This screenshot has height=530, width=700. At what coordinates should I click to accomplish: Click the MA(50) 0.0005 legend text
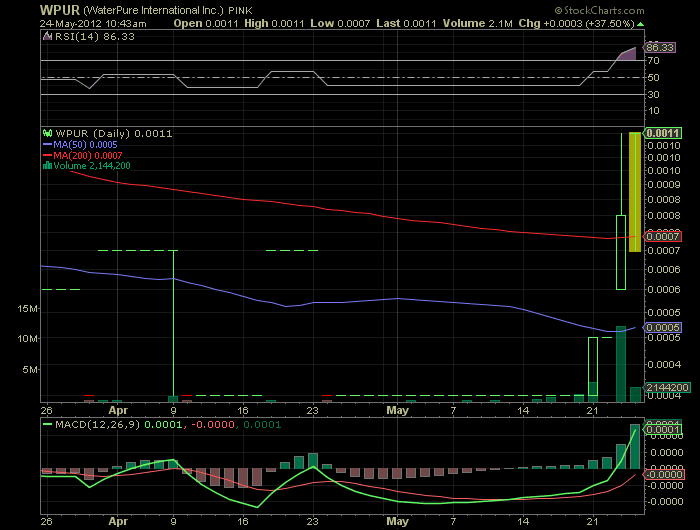pos(85,145)
